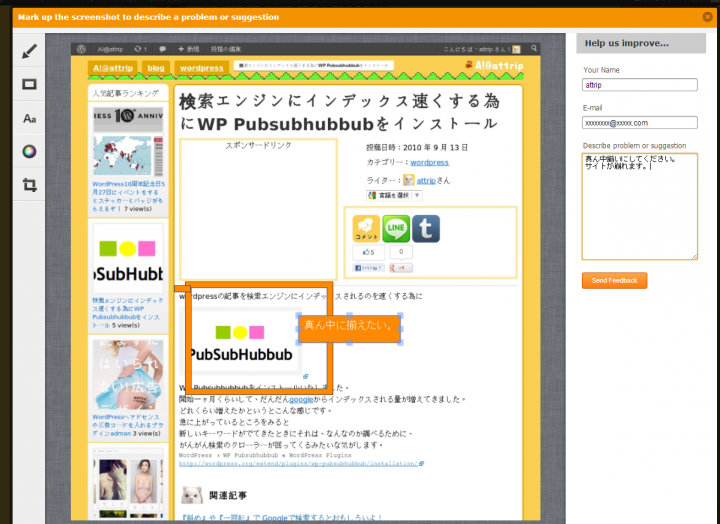Click the Tumblr share icon
This screenshot has width=720, height=524.
point(426,229)
